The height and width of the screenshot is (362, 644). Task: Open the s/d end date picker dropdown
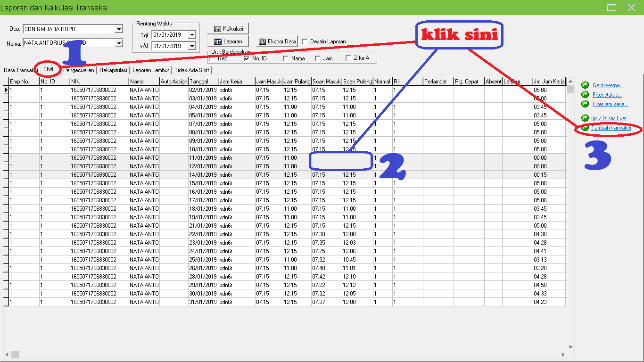pos(192,46)
